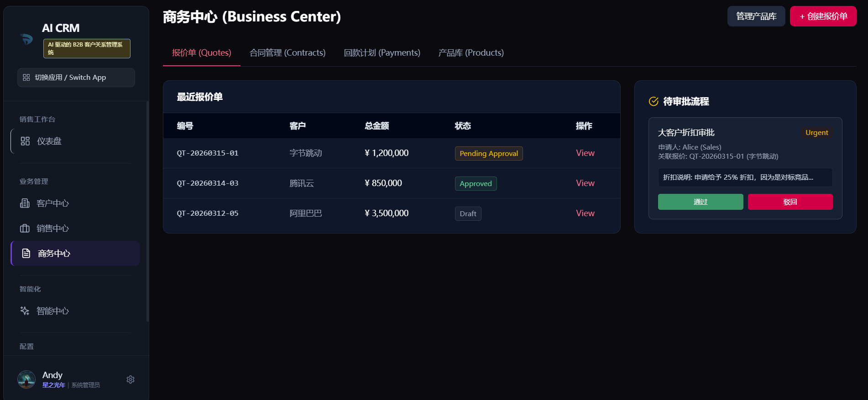
Task: Click the 折扣说明 text field
Action: [x=745, y=177]
